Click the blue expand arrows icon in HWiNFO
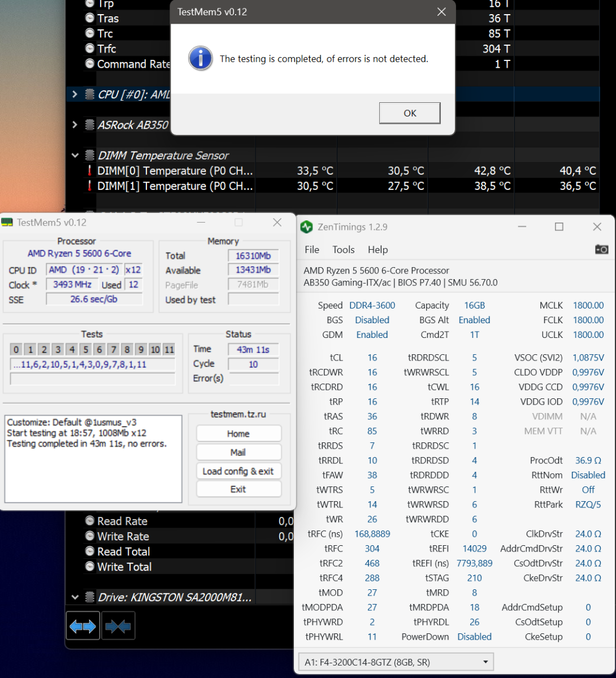The height and width of the screenshot is (678, 616). click(83, 626)
